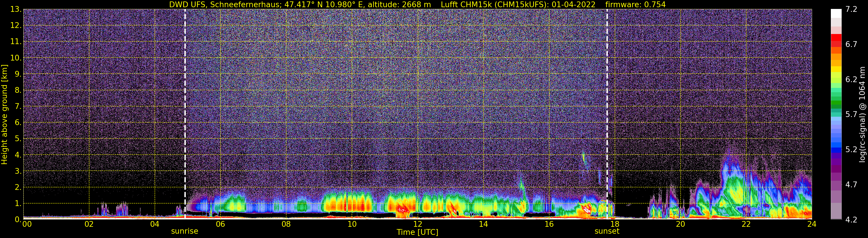868x238 pixels.
Task: Click the bright red segment of the colorbar
Action: click(836, 37)
